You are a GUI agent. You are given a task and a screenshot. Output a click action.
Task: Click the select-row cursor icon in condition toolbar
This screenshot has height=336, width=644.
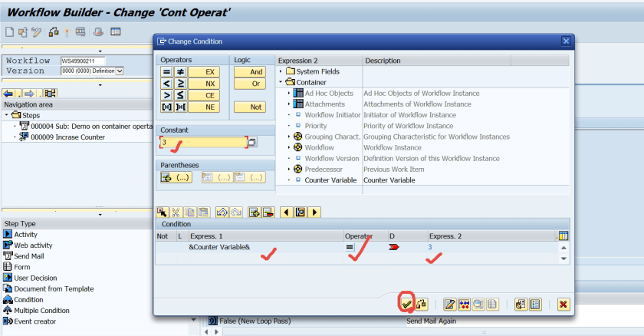click(x=163, y=212)
